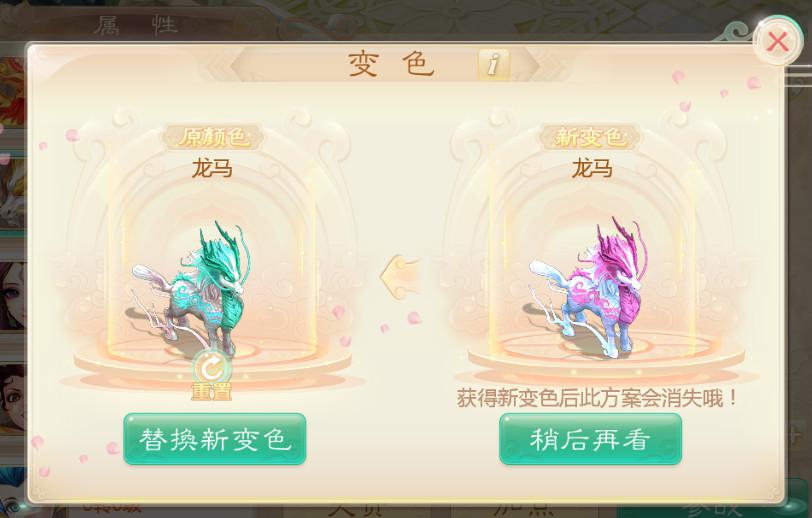812x518 pixels.
Task: Click the 稍后再看 green button
Action: 590,439
